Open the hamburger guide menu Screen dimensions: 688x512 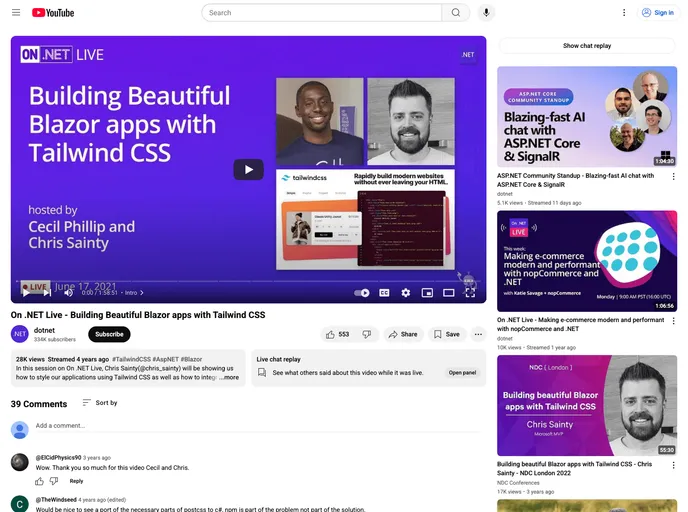click(x=16, y=12)
